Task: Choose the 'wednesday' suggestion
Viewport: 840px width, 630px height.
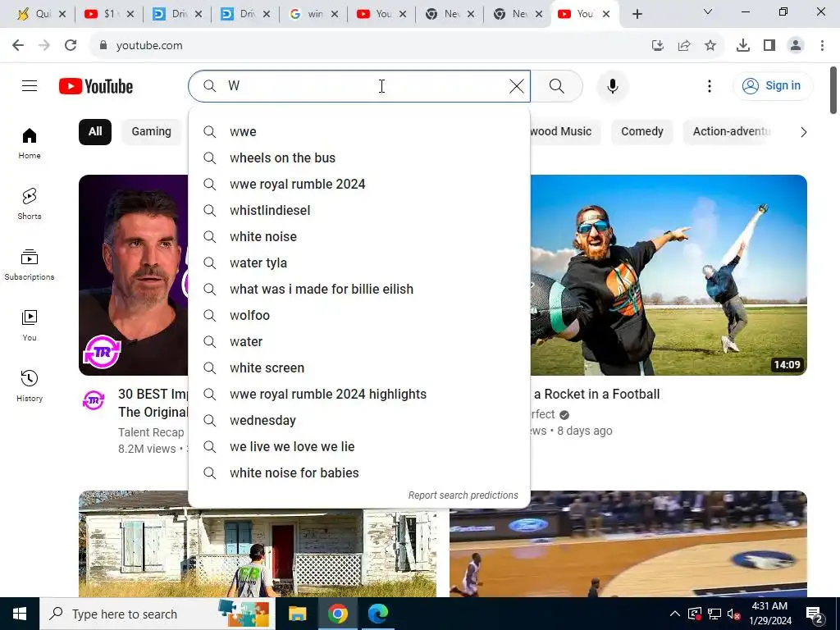Action: point(359,421)
